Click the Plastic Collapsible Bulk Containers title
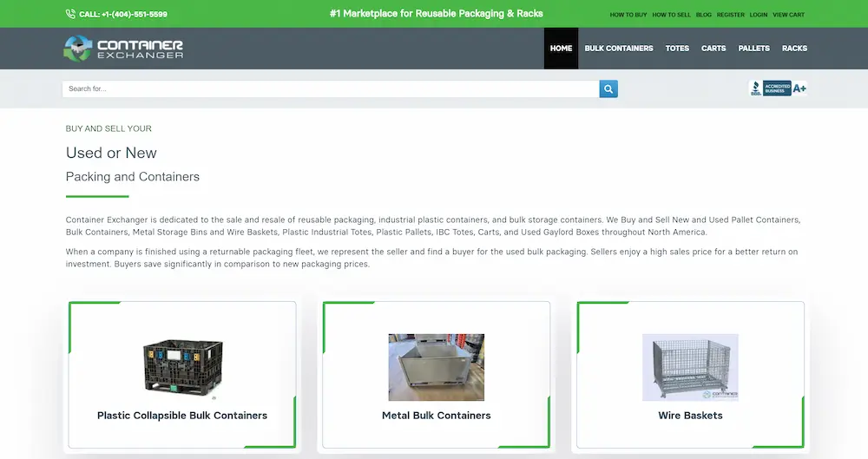This screenshot has width=868, height=459. [x=182, y=416]
